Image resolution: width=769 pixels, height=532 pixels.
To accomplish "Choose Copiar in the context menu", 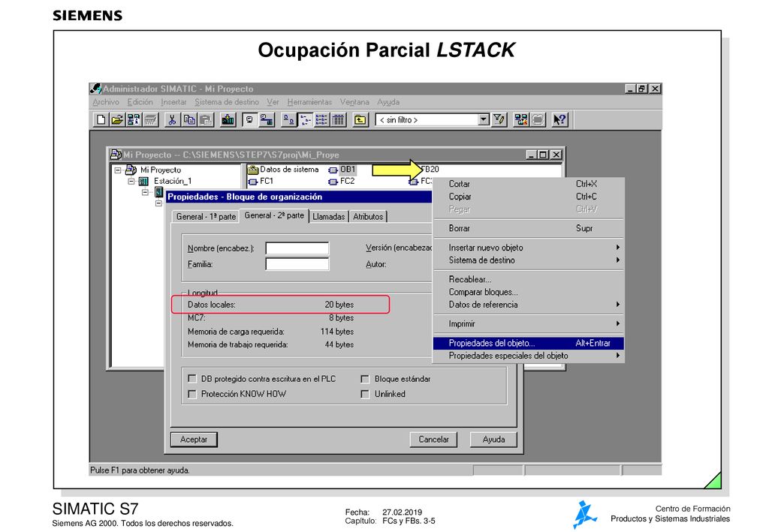I will point(529,197).
